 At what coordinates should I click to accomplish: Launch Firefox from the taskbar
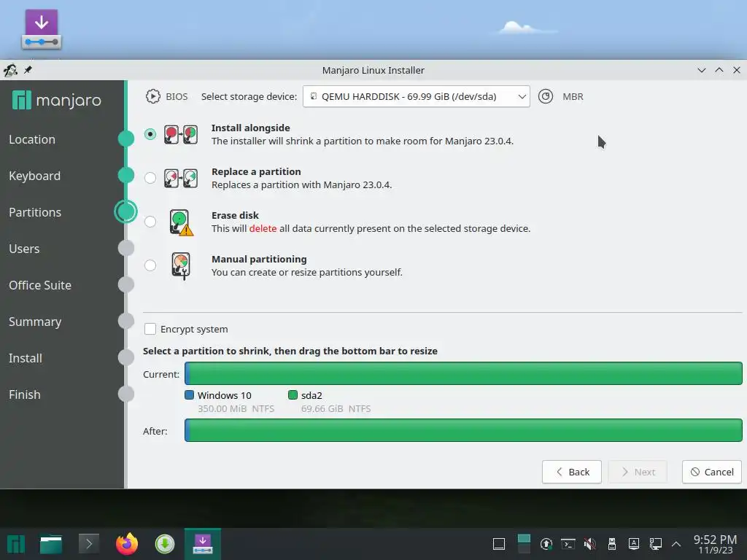click(127, 544)
